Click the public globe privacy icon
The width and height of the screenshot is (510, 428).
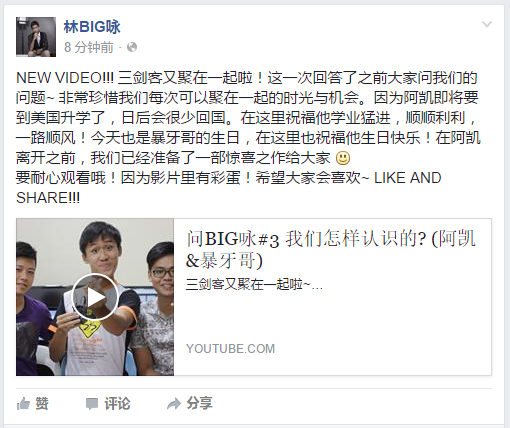pos(132,47)
